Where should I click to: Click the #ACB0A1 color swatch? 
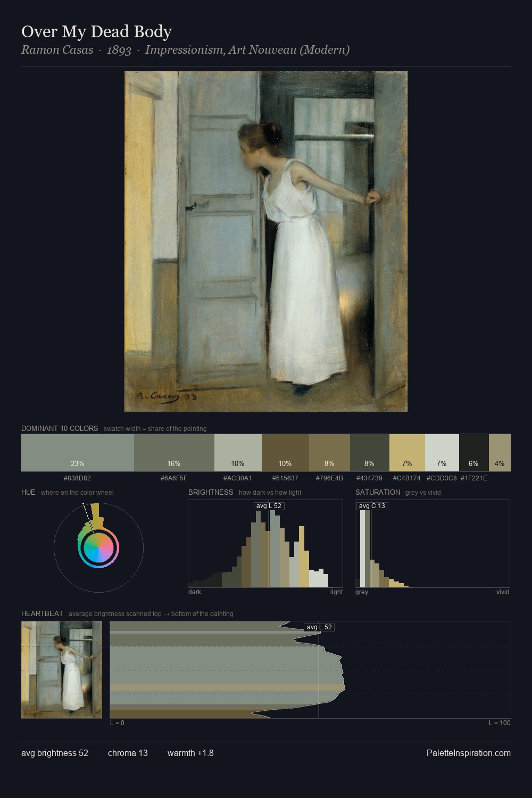point(238,453)
